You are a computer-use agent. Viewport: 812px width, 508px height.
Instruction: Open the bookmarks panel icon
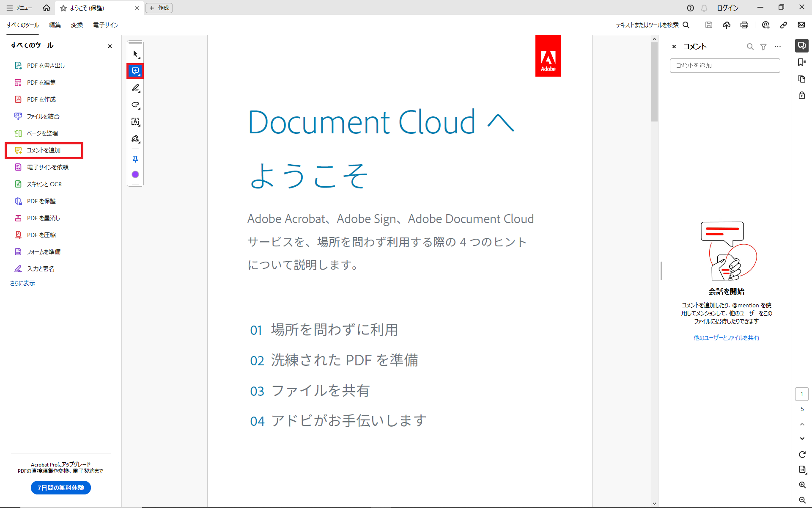tap(802, 62)
